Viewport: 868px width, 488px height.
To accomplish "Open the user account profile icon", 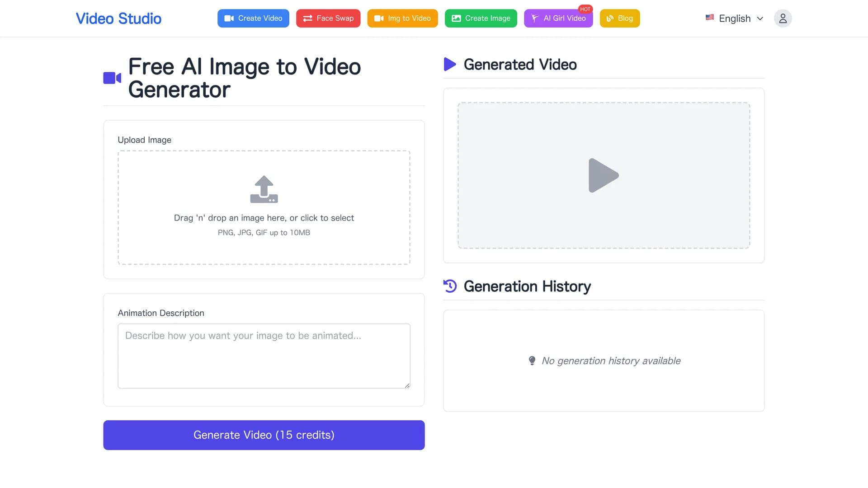I will 783,19.
